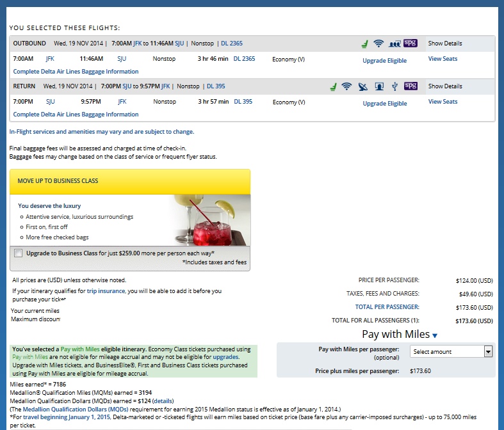Click the return flight USB power icon
This screenshot has height=430, width=504.
[x=395, y=86]
